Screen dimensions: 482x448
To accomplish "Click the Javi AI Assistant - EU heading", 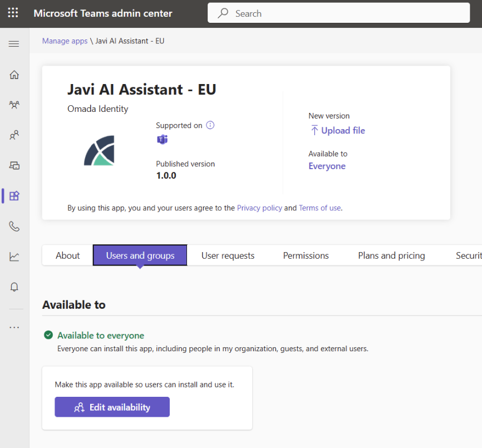I will click(142, 90).
